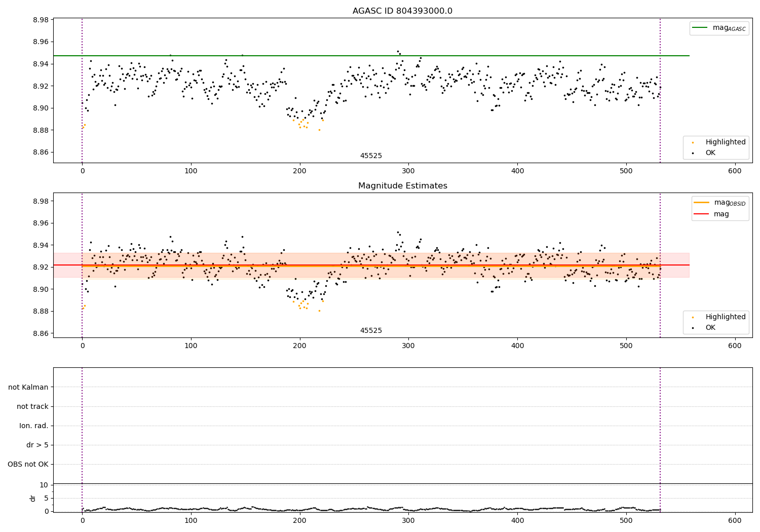Click the 45525 label in the middle plot
Screen dimensions: 760x532
coord(371,331)
